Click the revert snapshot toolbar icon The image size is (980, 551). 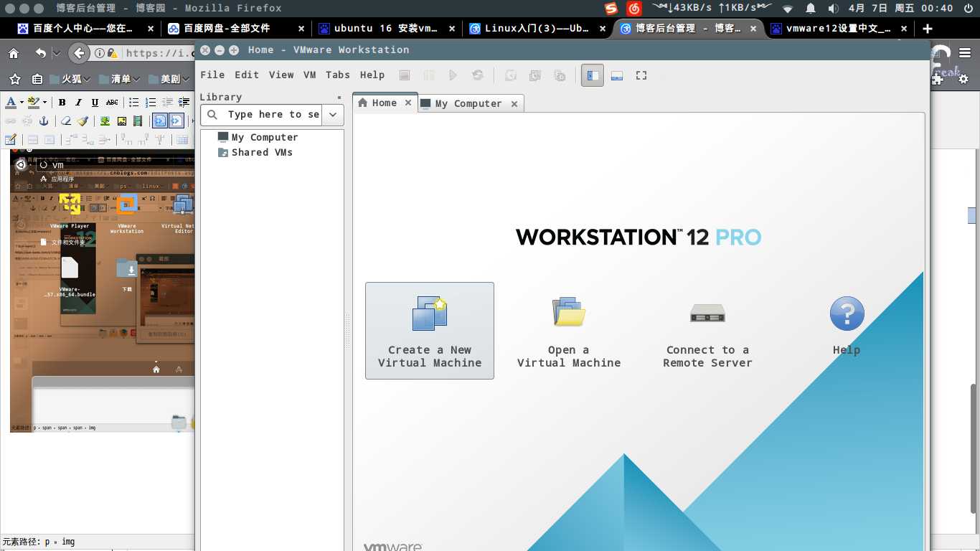pos(535,75)
